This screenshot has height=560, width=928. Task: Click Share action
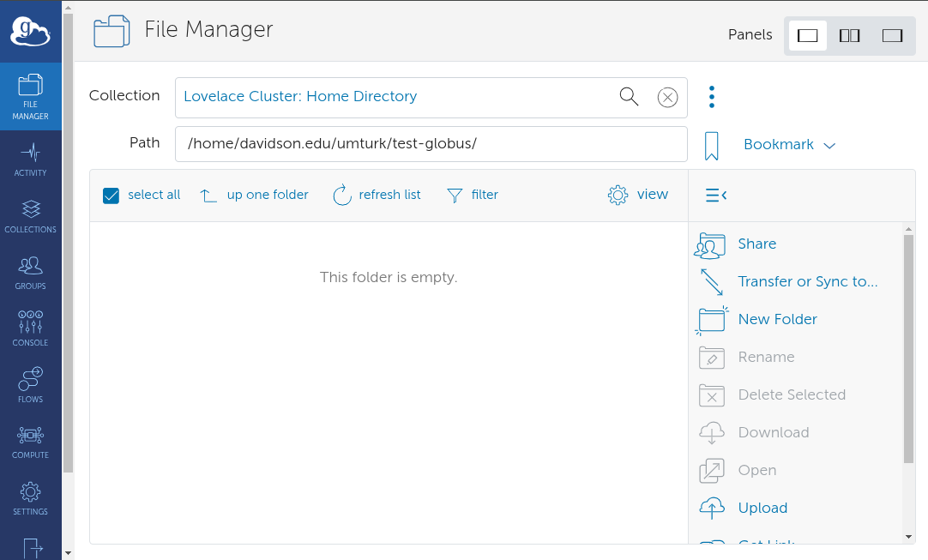pyautogui.click(x=737, y=244)
